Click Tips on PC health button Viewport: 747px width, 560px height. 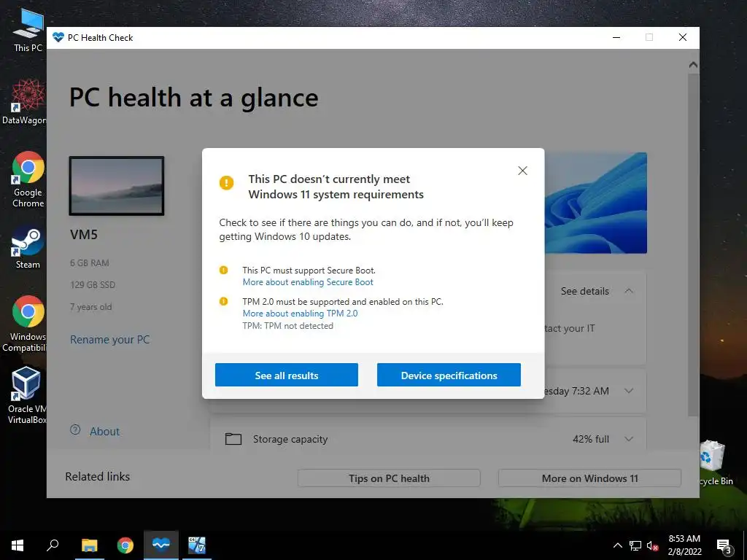pyautogui.click(x=389, y=478)
